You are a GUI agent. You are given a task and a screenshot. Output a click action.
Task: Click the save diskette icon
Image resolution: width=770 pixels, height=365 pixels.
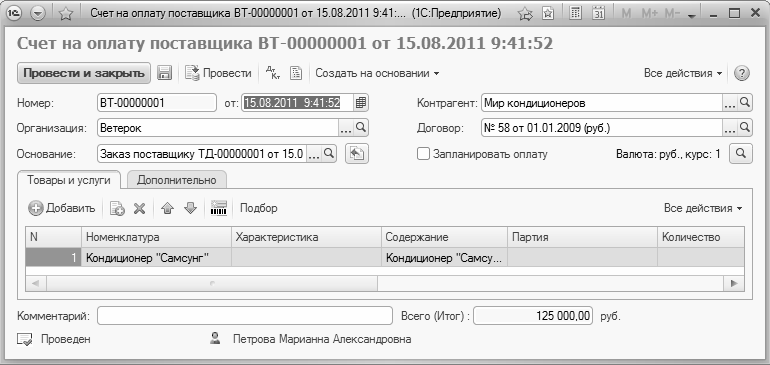(165, 73)
